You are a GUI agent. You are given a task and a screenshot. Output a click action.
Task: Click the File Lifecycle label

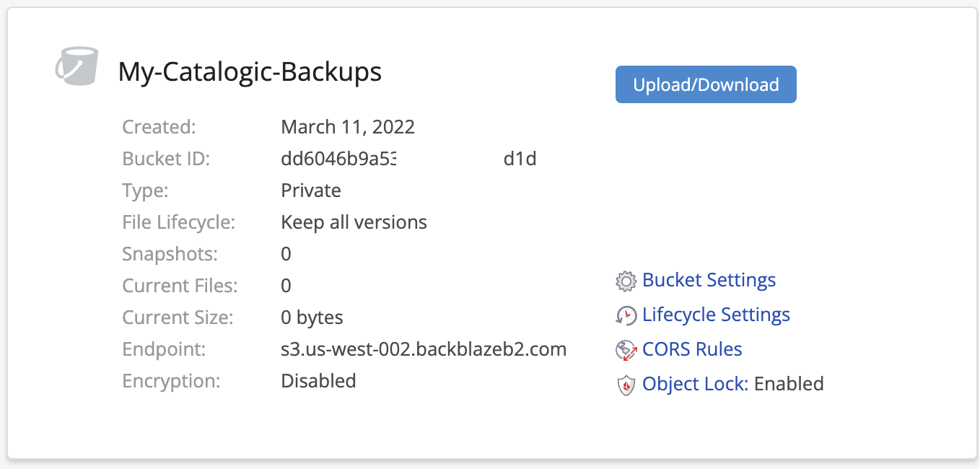(x=179, y=222)
